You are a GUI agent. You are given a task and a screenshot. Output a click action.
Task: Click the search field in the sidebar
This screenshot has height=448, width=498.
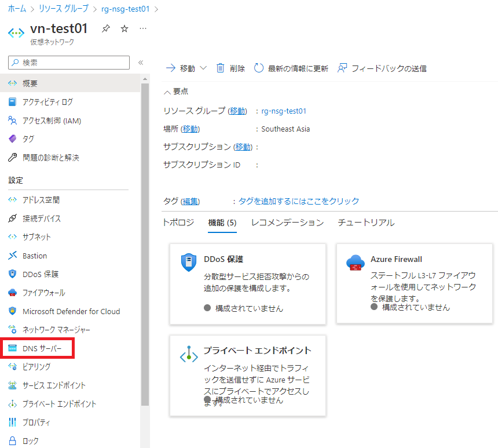[x=69, y=63]
